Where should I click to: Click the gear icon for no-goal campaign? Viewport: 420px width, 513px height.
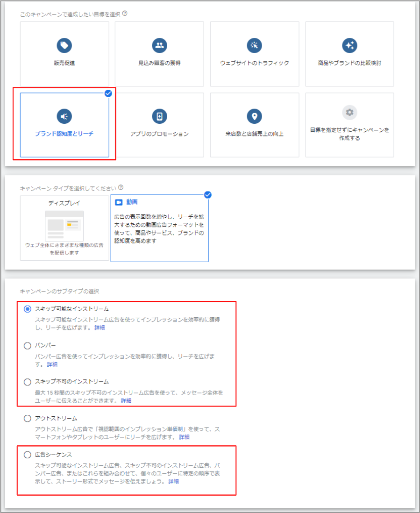[349, 112]
